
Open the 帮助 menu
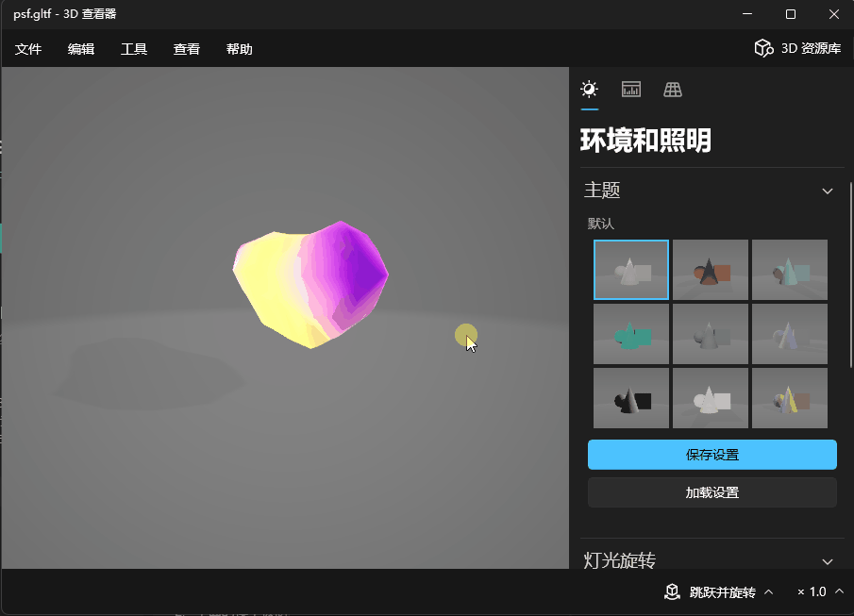tap(240, 49)
